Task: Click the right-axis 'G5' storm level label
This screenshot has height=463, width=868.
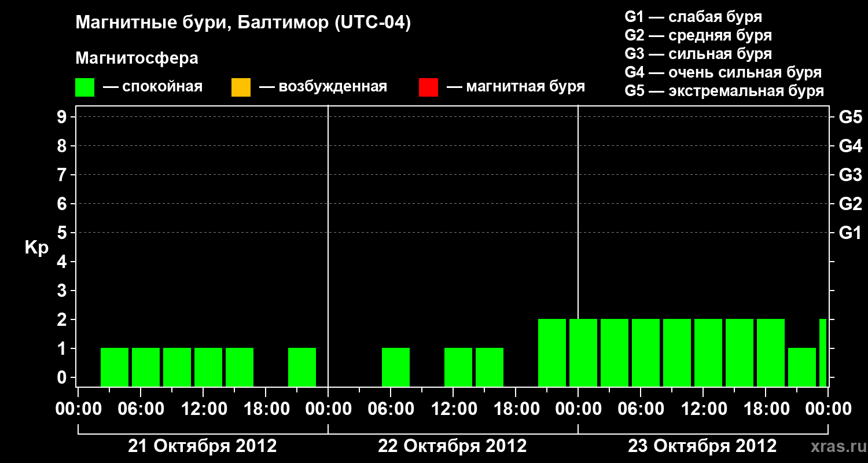Action: coord(850,117)
